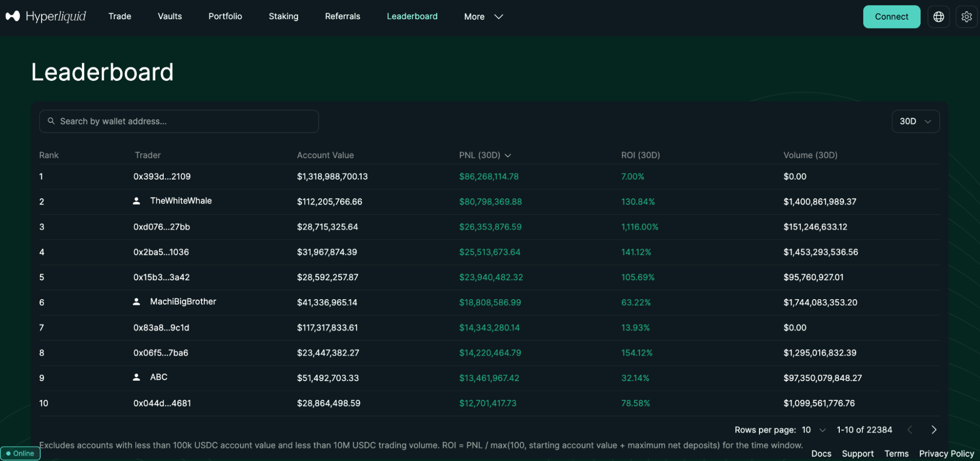Click PNL value $14,220,464.79

[x=490, y=353]
